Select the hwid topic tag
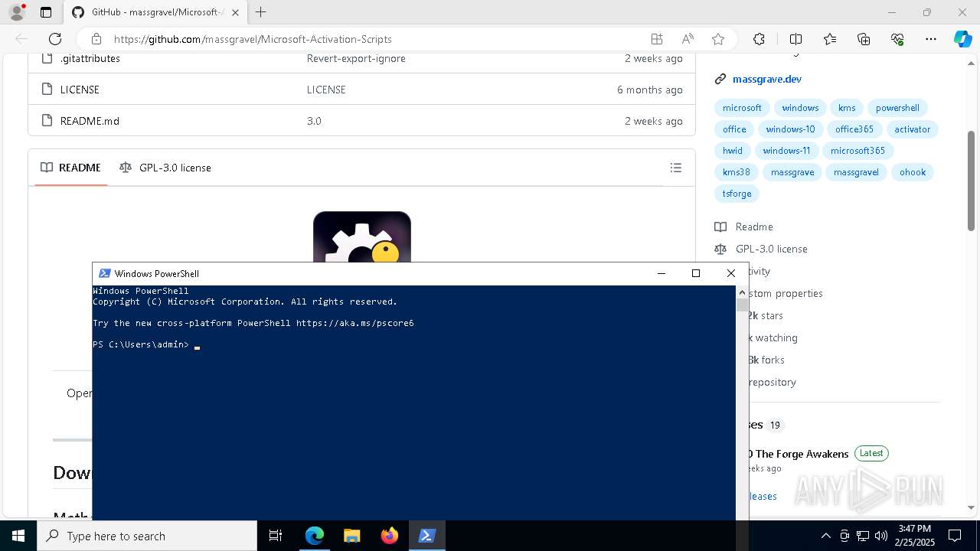This screenshot has height=551, width=980. tap(733, 151)
